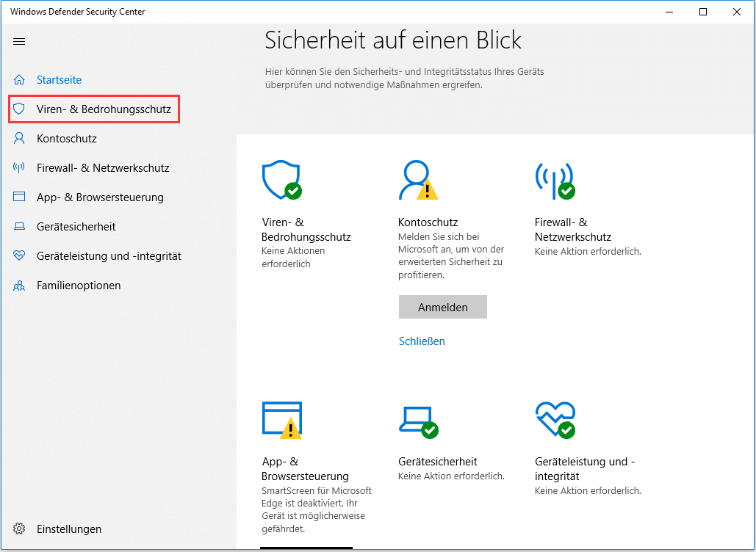Click 'Keine Aktion erforderlich.' under Geräteleistung und -integrität tile

(x=588, y=491)
